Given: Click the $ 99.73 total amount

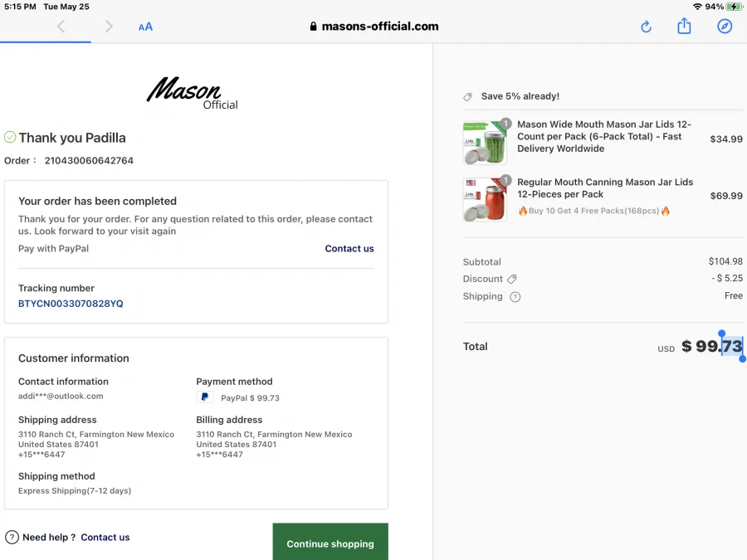Looking at the screenshot, I should point(712,346).
